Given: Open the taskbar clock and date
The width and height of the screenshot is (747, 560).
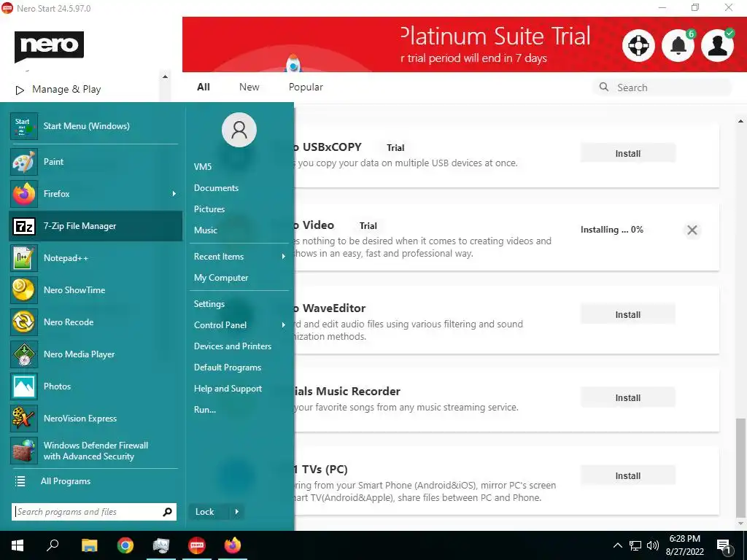Looking at the screenshot, I should 684,545.
